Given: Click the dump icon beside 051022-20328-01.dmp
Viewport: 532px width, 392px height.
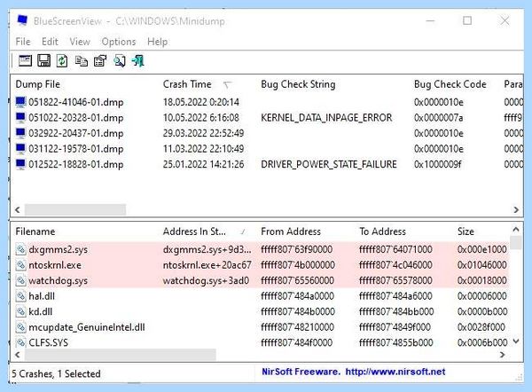Looking at the screenshot, I should [20, 117].
